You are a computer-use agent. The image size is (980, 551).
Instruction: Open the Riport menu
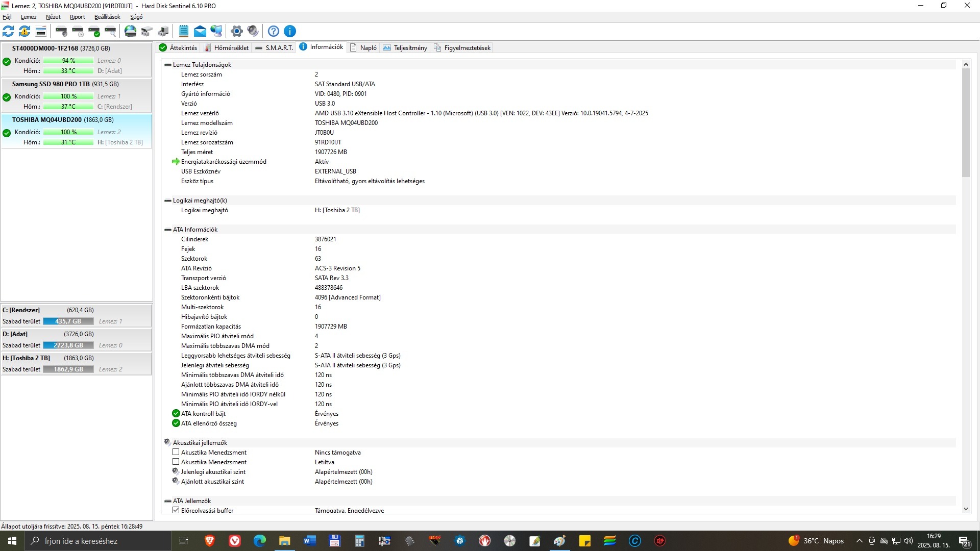(78, 17)
